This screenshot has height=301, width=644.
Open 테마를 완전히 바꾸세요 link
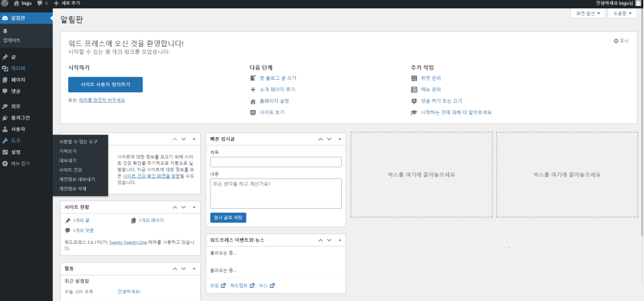(x=102, y=100)
